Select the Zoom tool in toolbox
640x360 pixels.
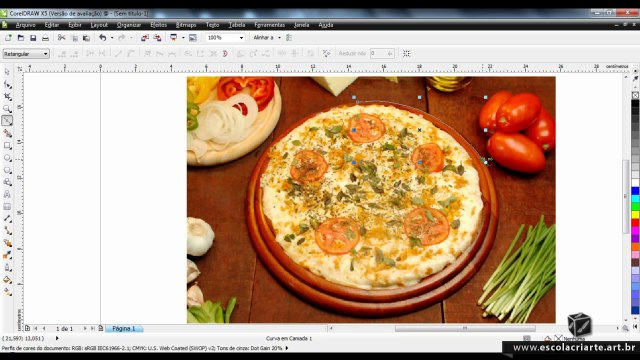click(x=7, y=109)
